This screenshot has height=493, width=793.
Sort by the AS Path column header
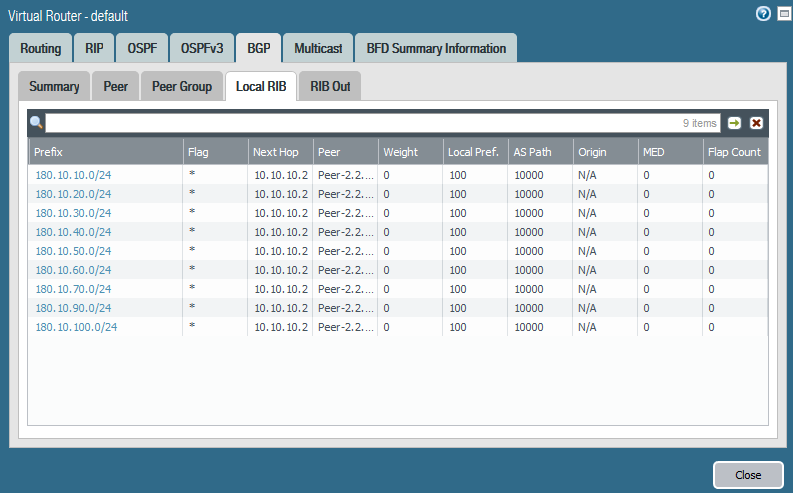pyautogui.click(x=540, y=152)
